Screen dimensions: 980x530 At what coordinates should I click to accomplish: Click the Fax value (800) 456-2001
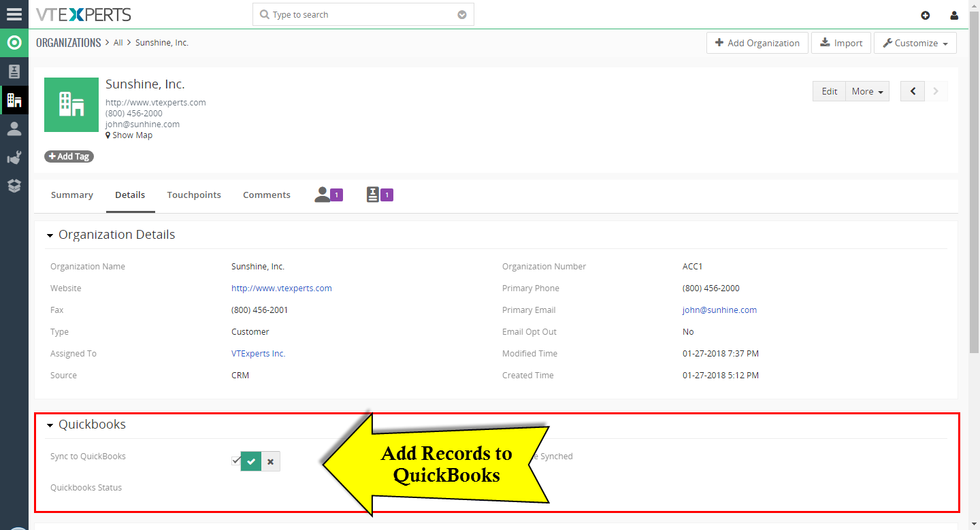tap(259, 310)
